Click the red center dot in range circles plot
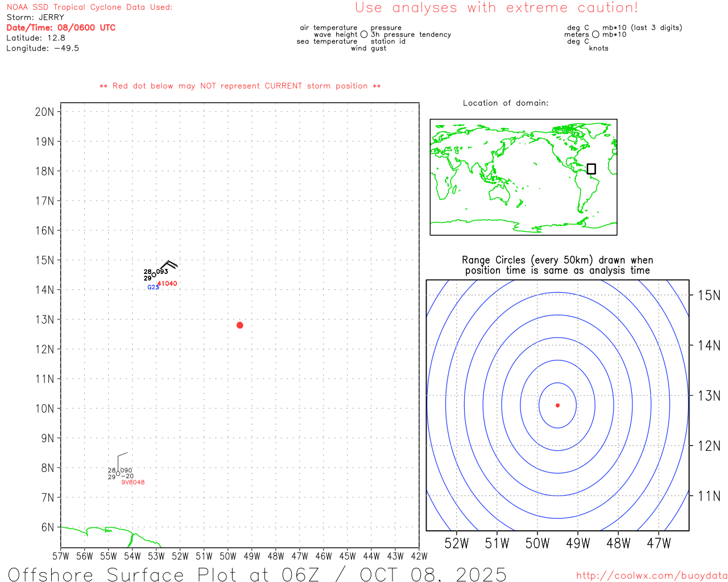The width and height of the screenshot is (728, 582). click(557, 405)
